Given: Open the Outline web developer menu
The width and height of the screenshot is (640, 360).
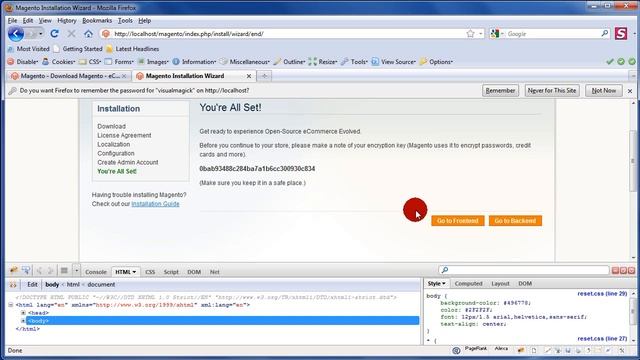Looking at the screenshot, I should [289, 62].
